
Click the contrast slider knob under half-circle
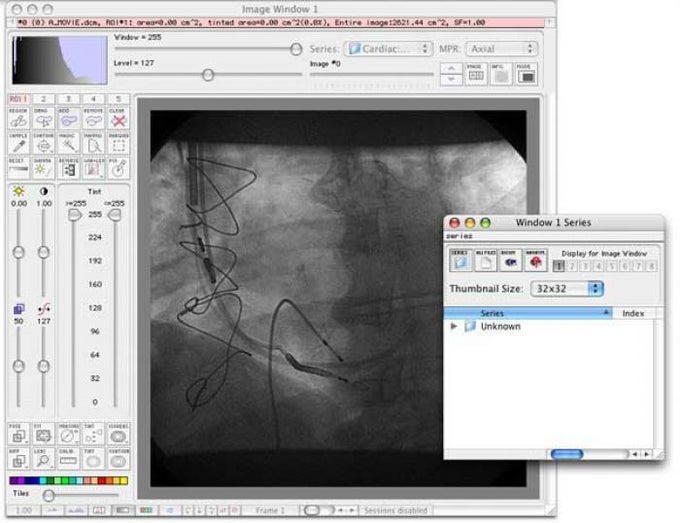tap(43, 252)
